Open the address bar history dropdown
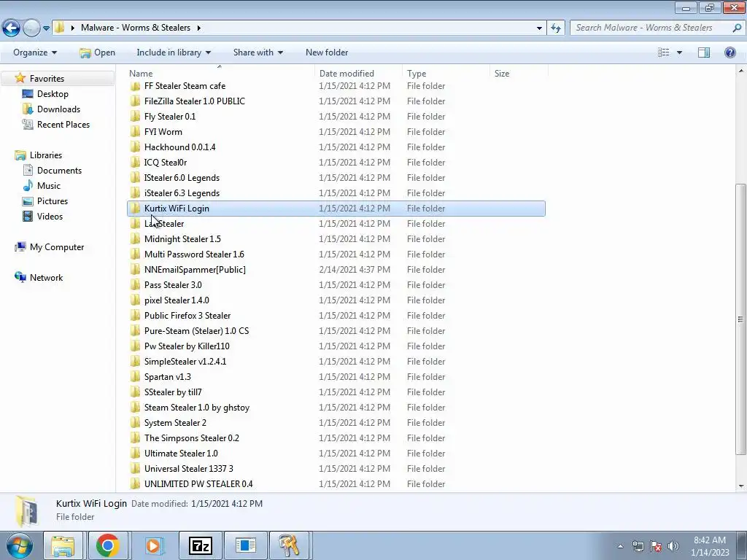747x560 pixels. coord(539,28)
